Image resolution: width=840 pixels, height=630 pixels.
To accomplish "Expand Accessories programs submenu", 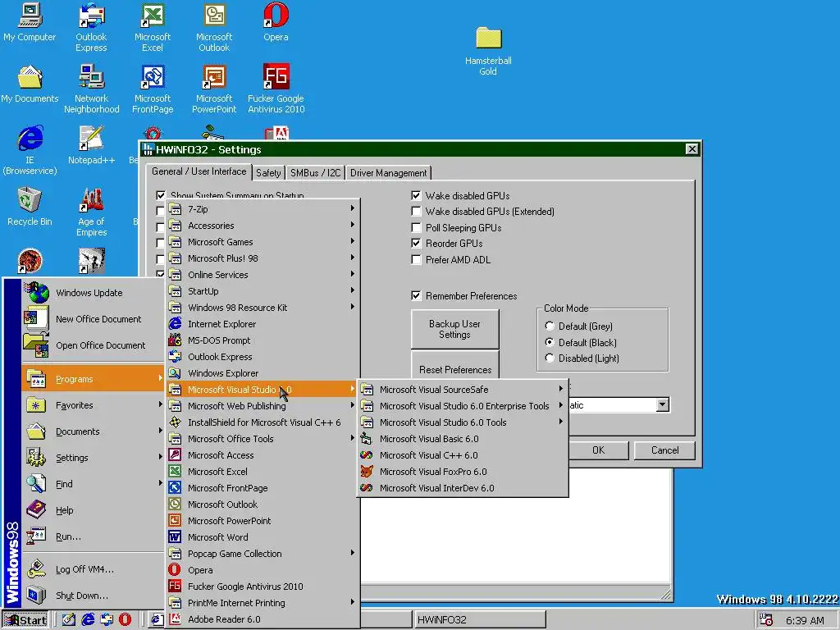I will (262, 226).
